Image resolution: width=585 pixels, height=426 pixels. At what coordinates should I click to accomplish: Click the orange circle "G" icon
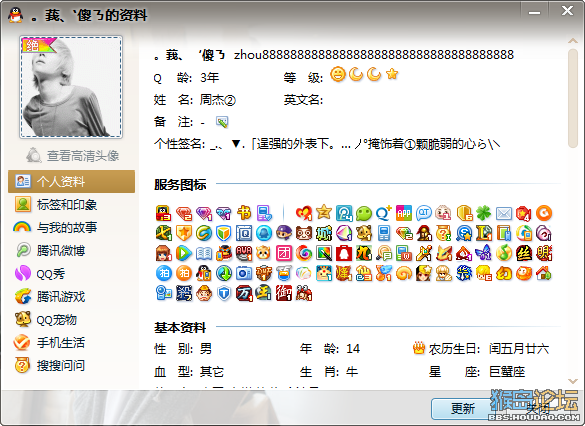click(544, 213)
